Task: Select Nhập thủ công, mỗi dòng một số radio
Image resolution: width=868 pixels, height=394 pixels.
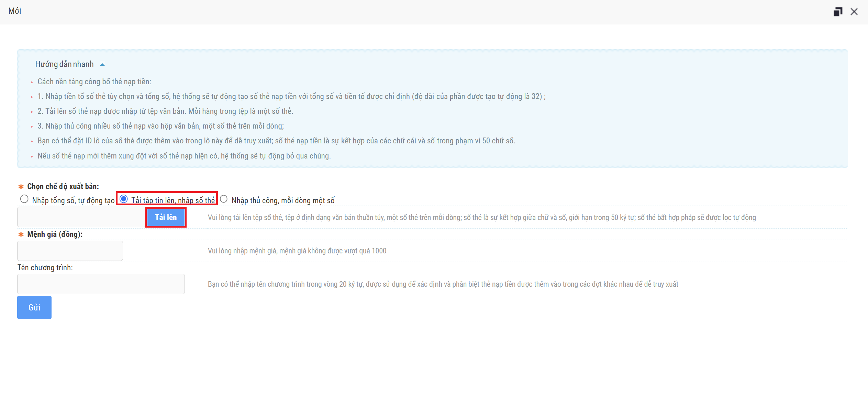Action: tap(224, 199)
